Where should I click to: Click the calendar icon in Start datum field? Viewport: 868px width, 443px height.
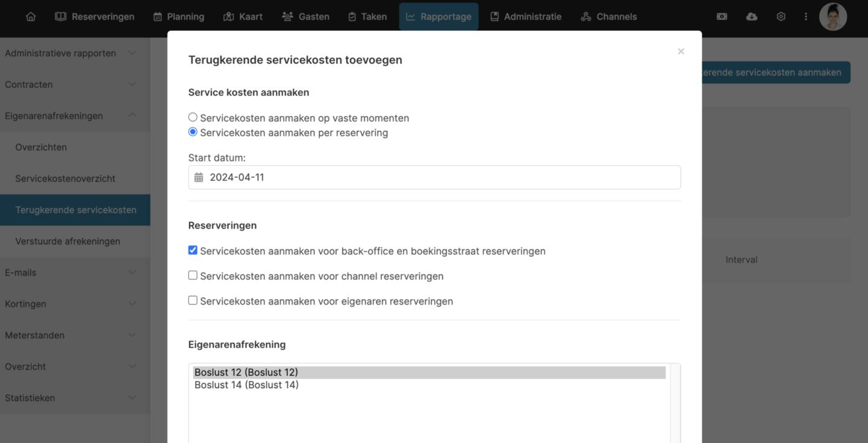[x=199, y=177]
